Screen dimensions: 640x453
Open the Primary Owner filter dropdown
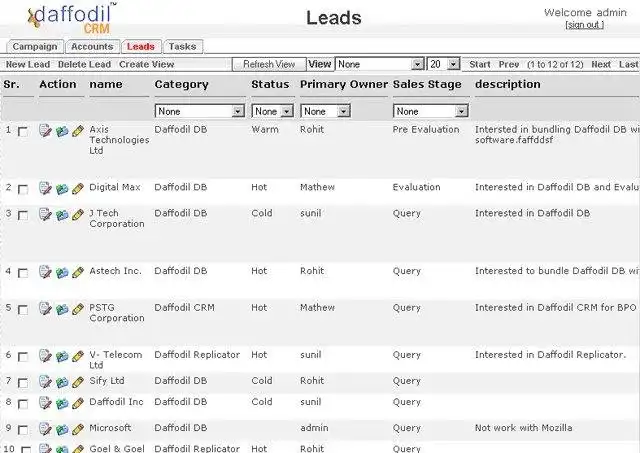[x=325, y=111]
